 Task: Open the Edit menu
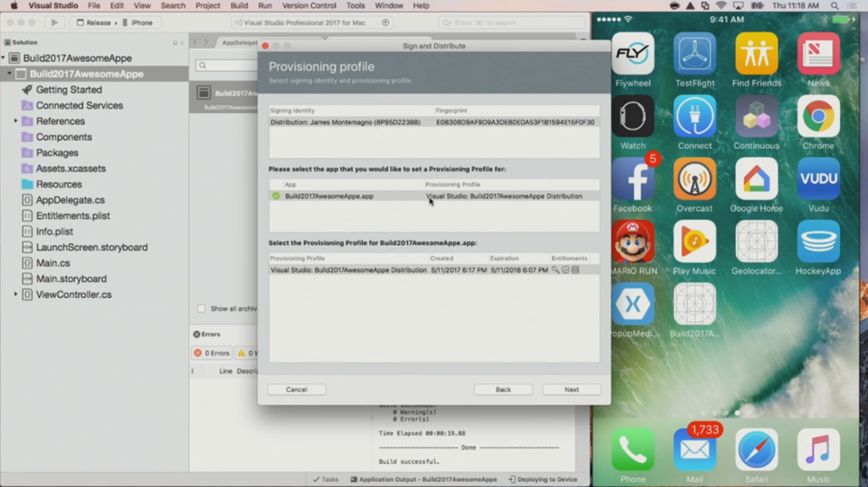[117, 6]
